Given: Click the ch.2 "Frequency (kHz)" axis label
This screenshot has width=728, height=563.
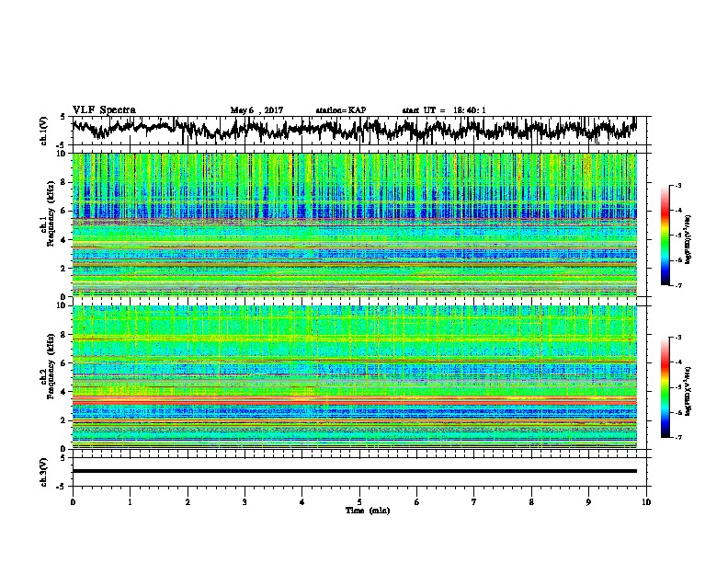Looking at the screenshot, I should [51, 366].
